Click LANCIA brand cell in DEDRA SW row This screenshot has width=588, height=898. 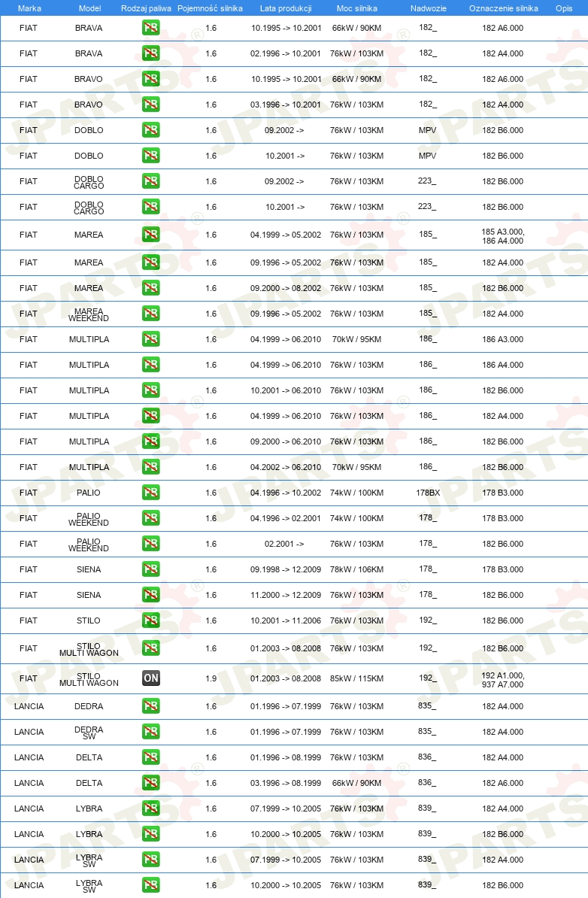(x=29, y=732)
